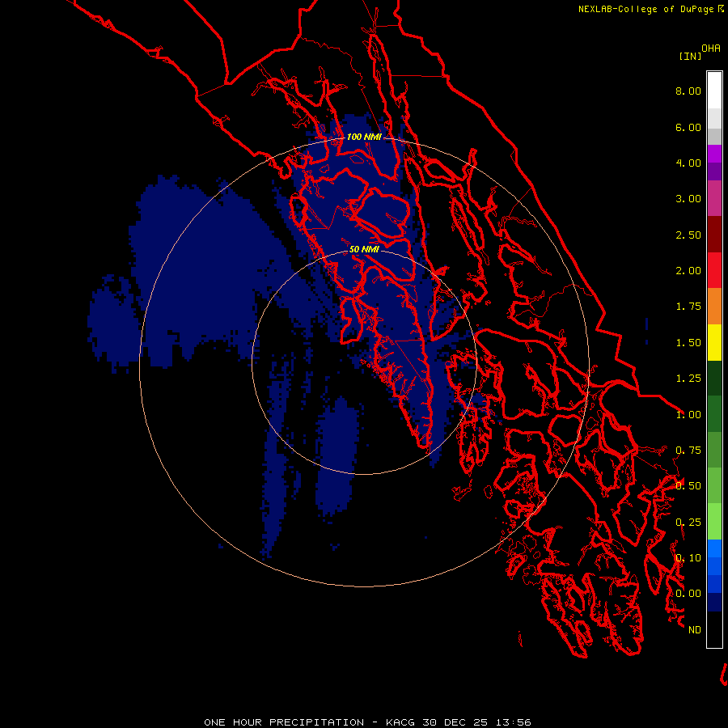Viewport: 728px width, 728px height.
Task: Click the 0.50 legend value
Action: point(688,486)
